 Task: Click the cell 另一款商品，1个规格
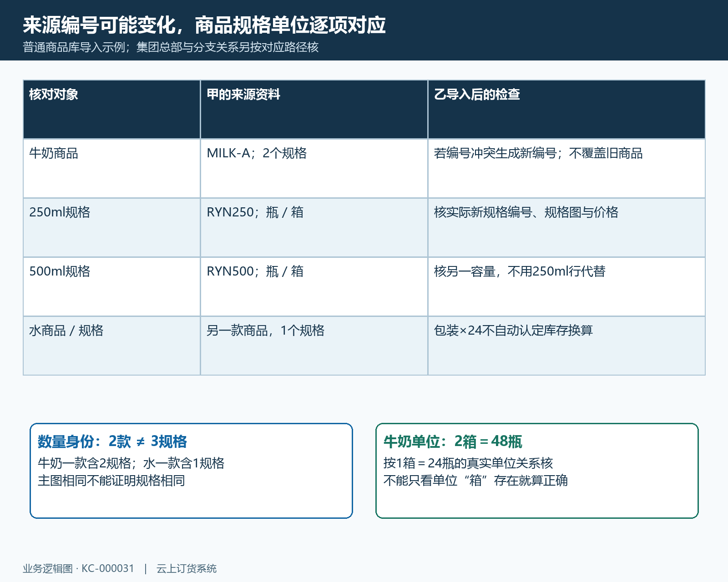click(x=314, y=346)
